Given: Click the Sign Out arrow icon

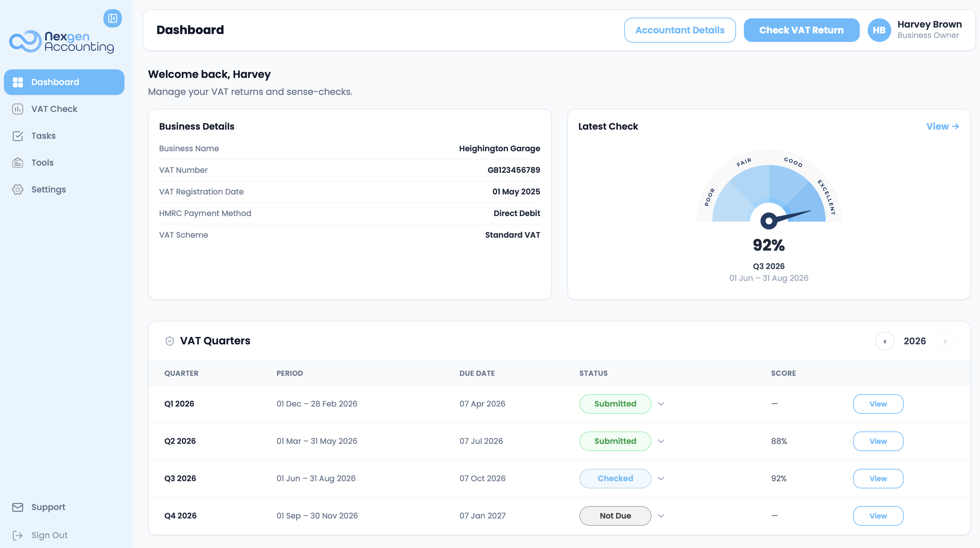Looking at the screenshot, I should (18, 536).
